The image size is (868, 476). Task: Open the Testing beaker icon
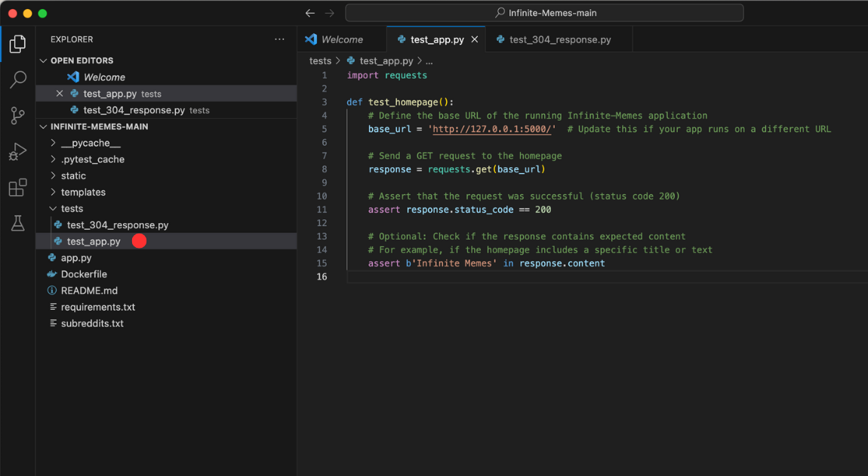click(17, 223)
